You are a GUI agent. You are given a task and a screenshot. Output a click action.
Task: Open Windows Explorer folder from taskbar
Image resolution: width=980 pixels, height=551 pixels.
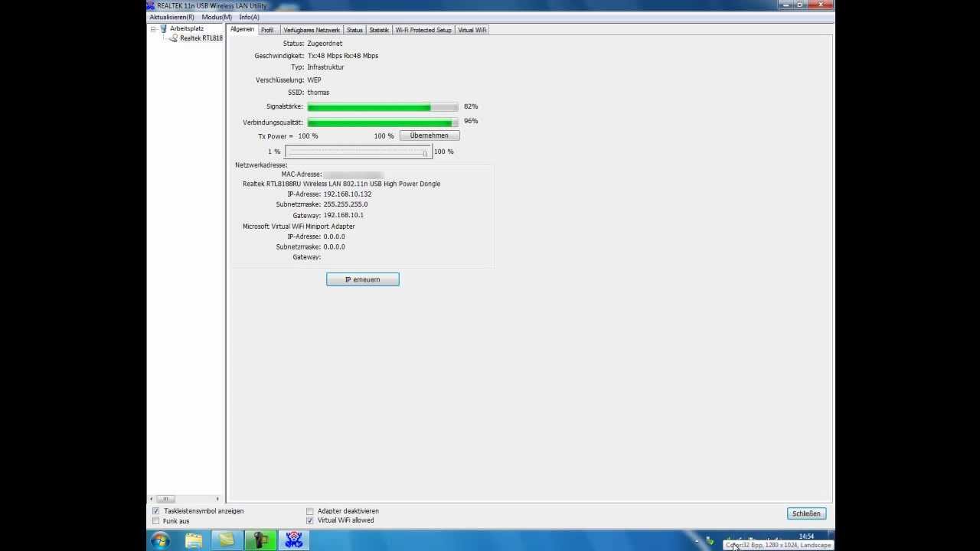pyautogui.click(x=194, y=541)
